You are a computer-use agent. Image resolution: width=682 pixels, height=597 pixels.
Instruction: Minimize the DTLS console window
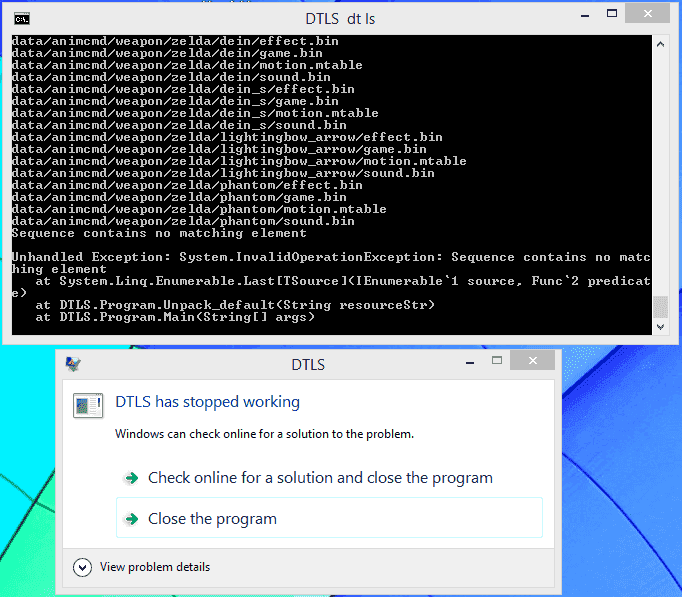(585, 16)
